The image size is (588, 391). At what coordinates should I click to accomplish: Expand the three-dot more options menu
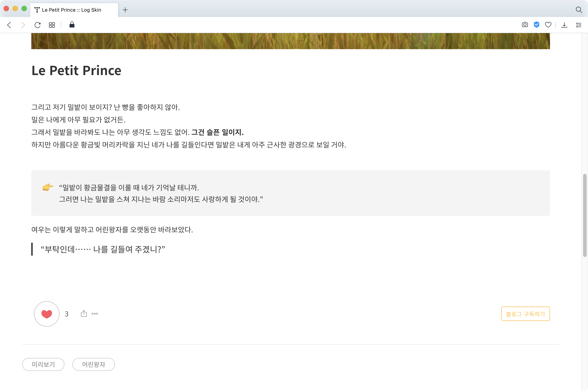tap(95, 314)
